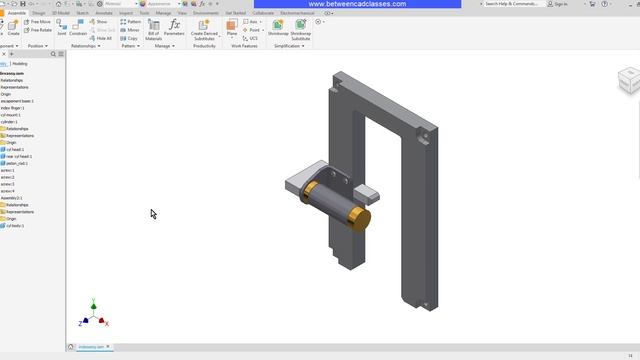Image resolution: width=640 pixels, height=360 pixels.
Task: Select screw:3 in browser tree
Action: pos(7,184)
